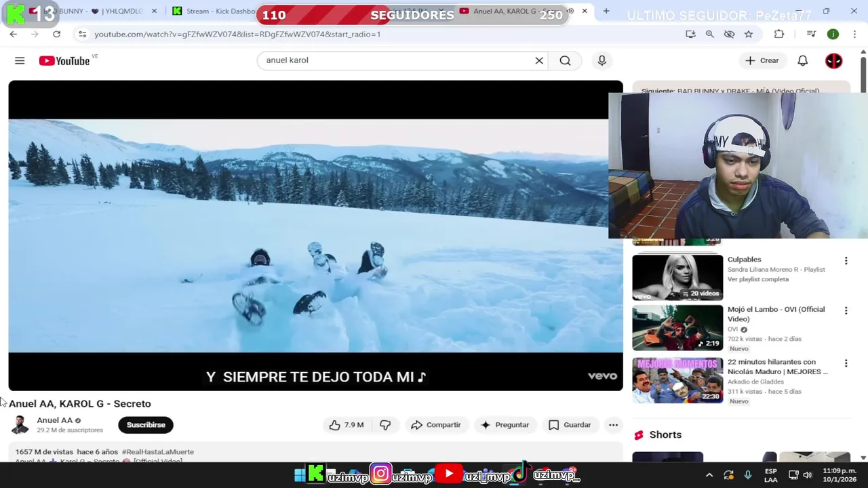This screenshot has height=488, width=868.
Task: Click the Nicolás Maduro MEJORES MOMENTOS thumbnail
Action: coord(677,380)
